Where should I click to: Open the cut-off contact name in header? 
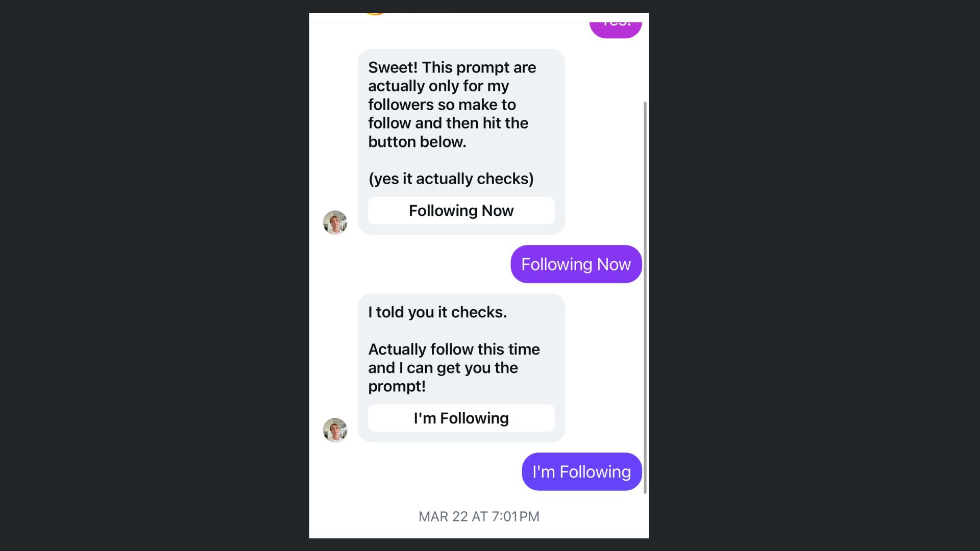[x=423, y=14]
